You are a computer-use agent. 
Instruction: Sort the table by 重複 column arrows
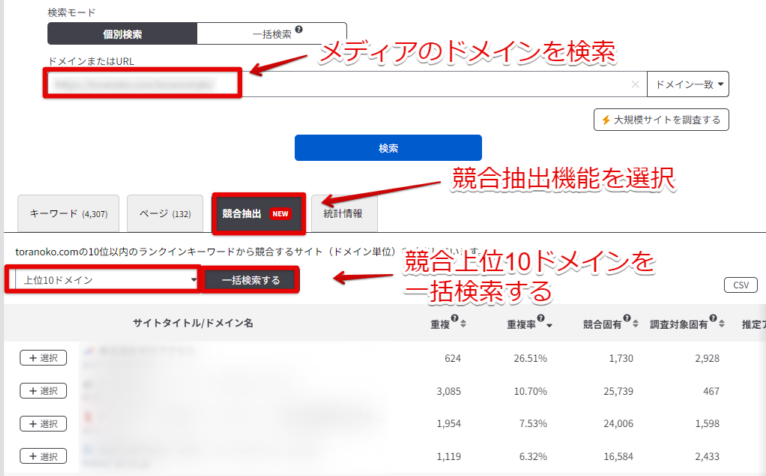[465, 325]
